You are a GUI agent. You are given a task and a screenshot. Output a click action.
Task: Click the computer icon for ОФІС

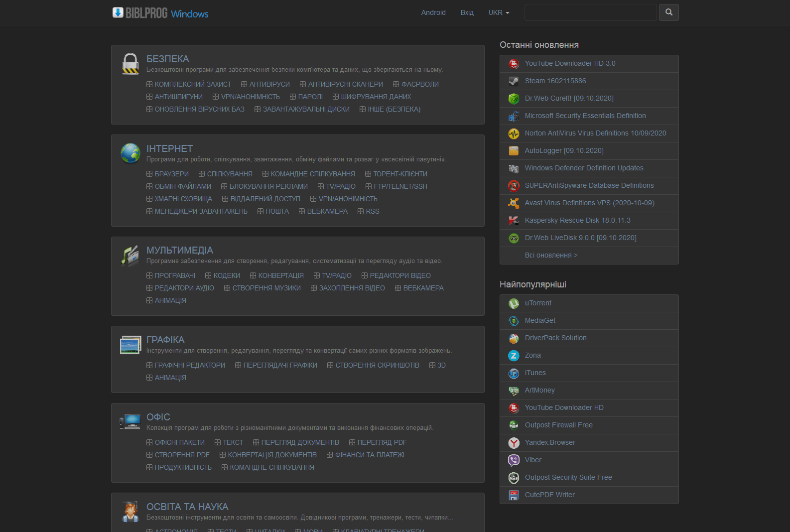click(x=130, y=422)
